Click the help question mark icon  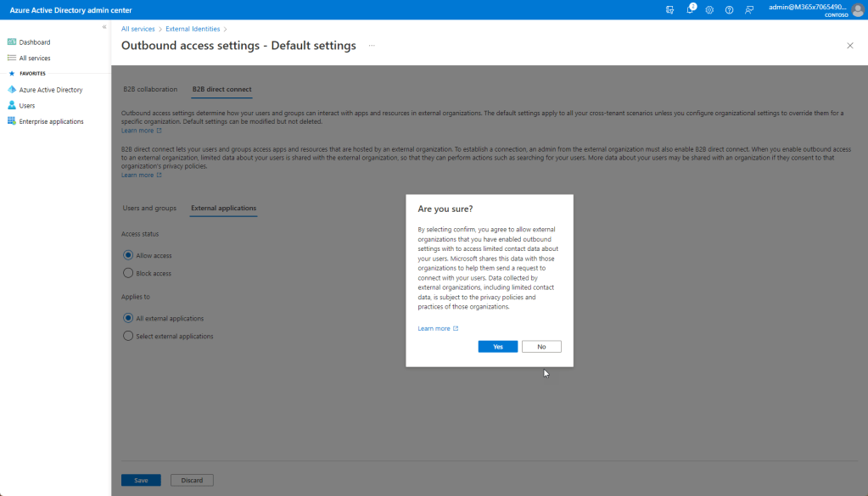[729, 9]
